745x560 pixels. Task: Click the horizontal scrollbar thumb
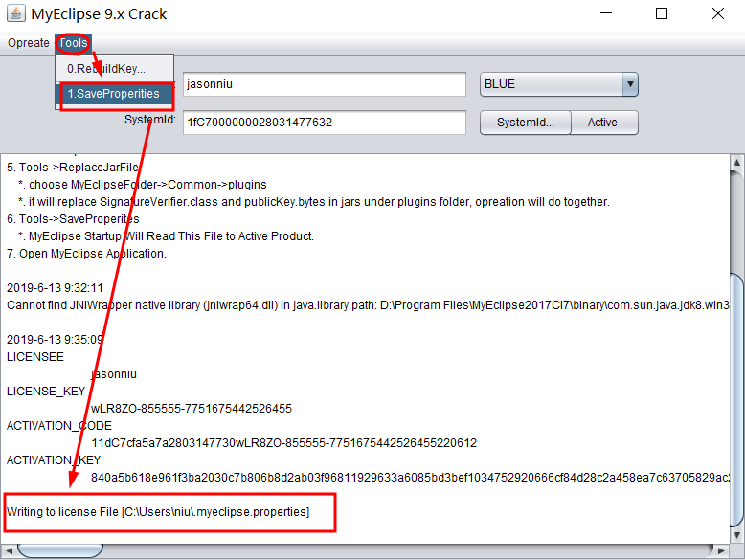pos(60,551)
